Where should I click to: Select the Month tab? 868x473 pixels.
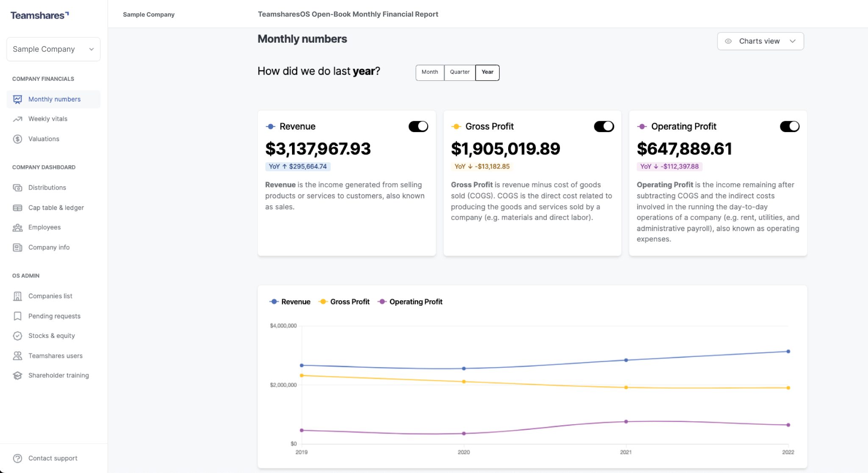[430, 72]
